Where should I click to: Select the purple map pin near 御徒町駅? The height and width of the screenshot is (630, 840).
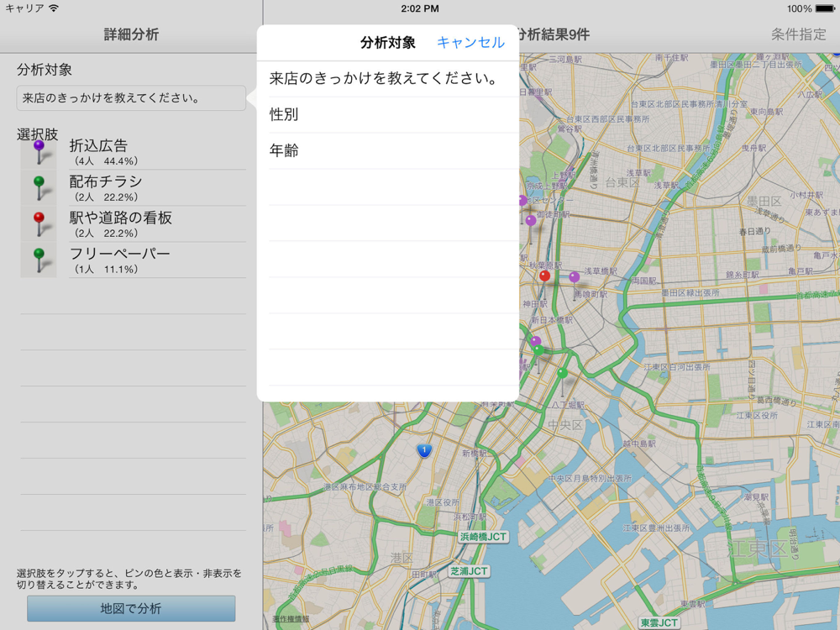pos(531,221)
